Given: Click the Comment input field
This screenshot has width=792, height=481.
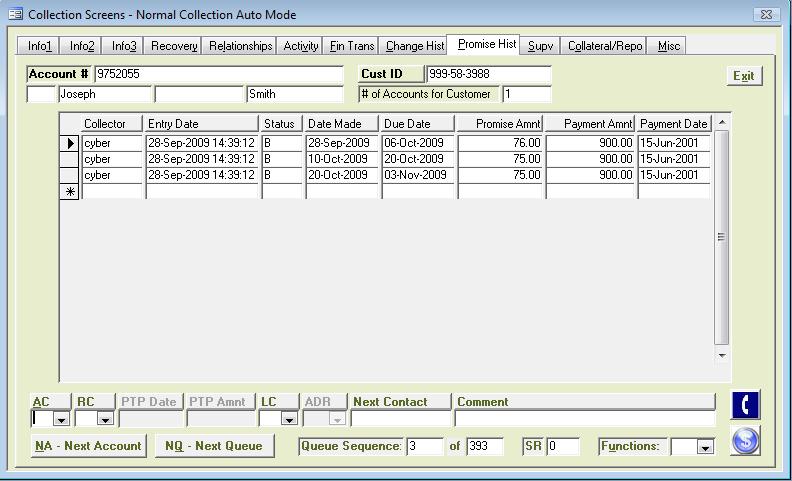Looking at the screenshot, I should pyautogui.click(x=585, y=419).
